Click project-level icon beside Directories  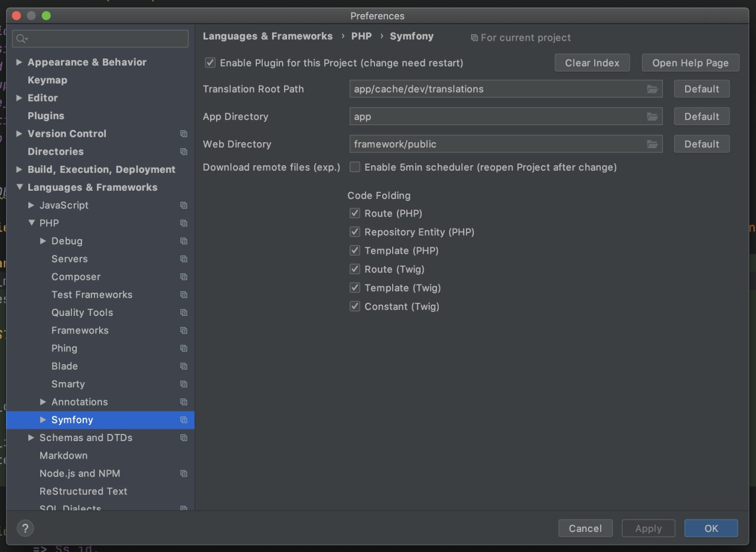[x=184, y=152]
